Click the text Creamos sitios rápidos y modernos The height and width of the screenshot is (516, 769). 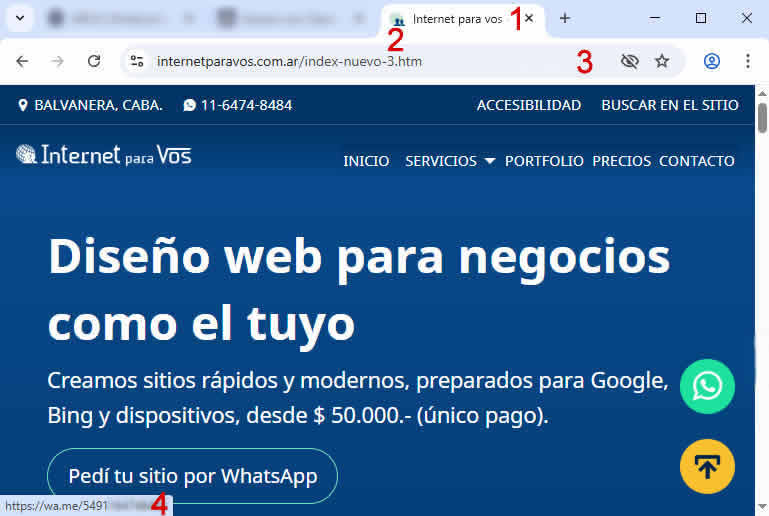(x=228, y=381)
